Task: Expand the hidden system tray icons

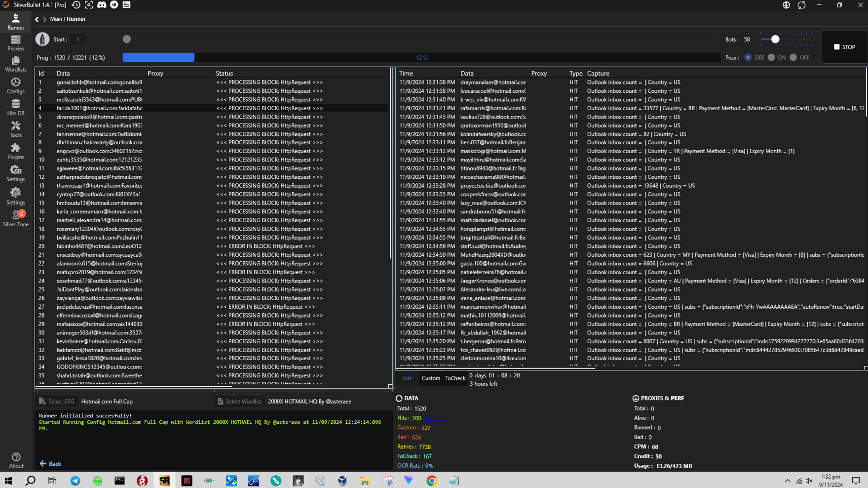Action: click(x=788, y=481)
